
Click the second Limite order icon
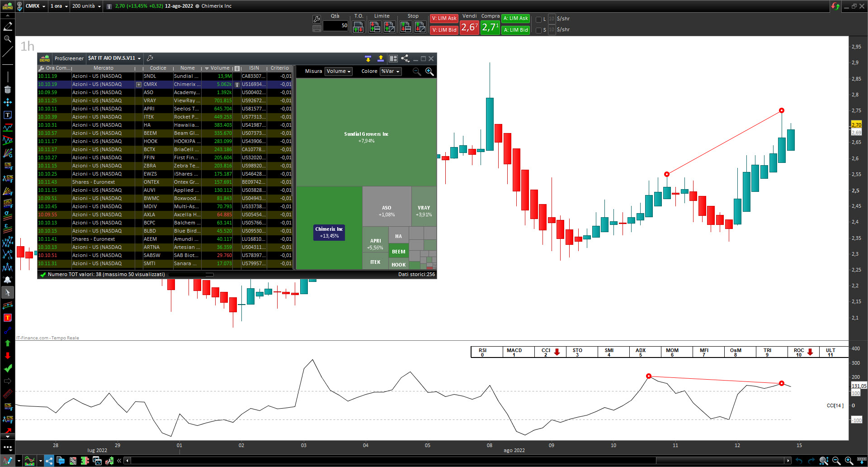click(389, 27)
